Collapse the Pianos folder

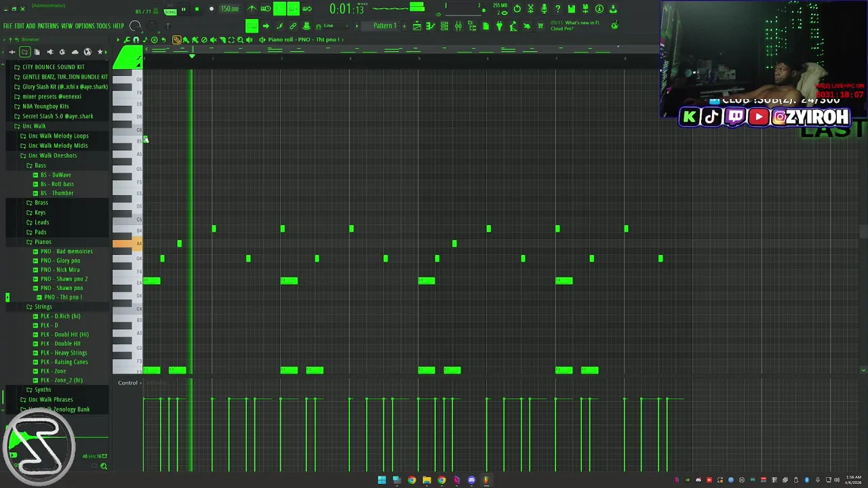(x=43, y=242)
